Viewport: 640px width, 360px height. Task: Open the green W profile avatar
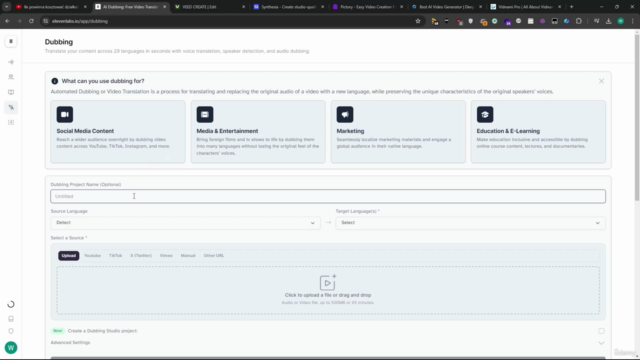11,348
